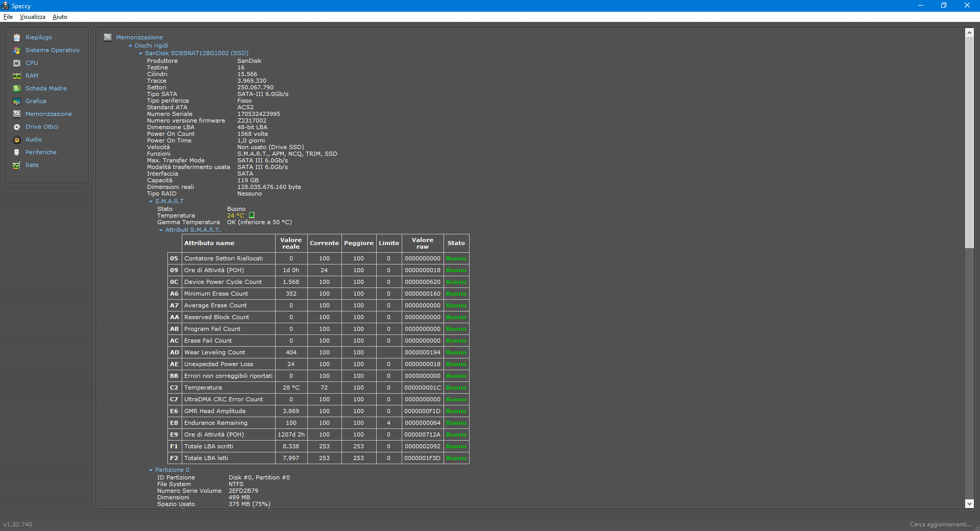The image size is (980, 531).
Task: Open the Audio speaker icon
Action: point(17,140)
